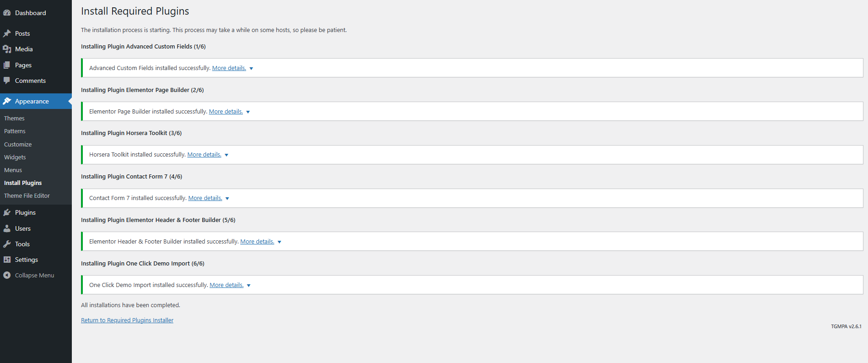Go to Widgets under Appearance
This screenshot has width=868, height=363.
pos(15,157)
